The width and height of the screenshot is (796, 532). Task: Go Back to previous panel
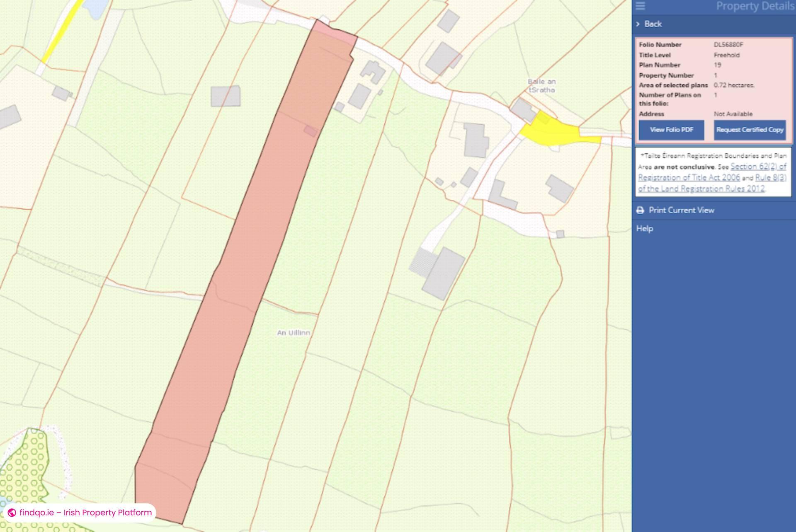(x=653, y=24)
